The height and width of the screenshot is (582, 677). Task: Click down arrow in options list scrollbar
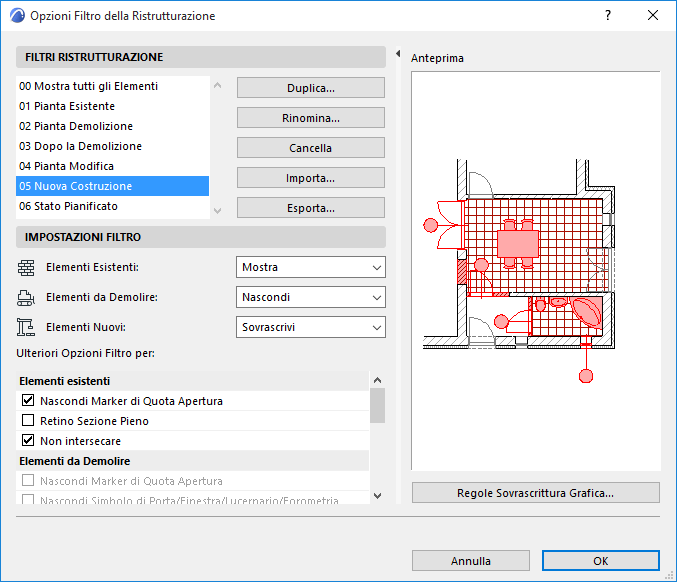(377, 496)
